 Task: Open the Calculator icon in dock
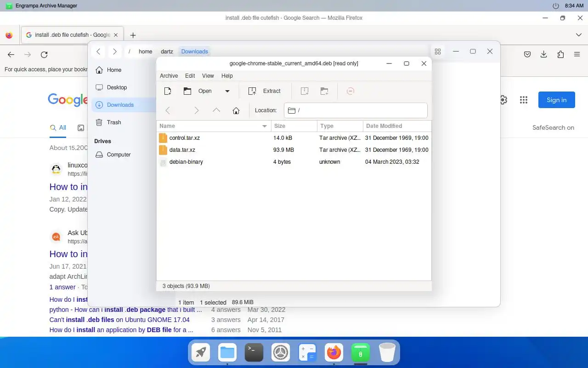[307, 353]
